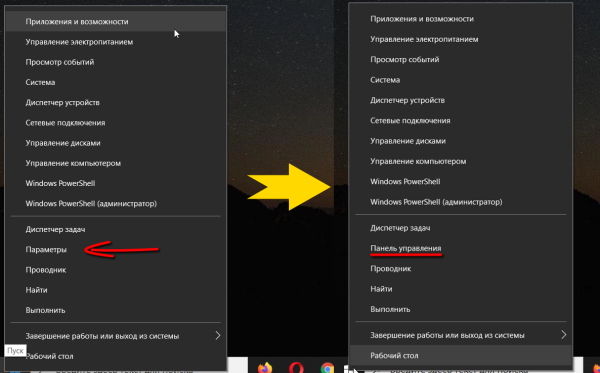Open Firefox from the taskbar
Screen dimensions: 600x373
coord(264,368)
